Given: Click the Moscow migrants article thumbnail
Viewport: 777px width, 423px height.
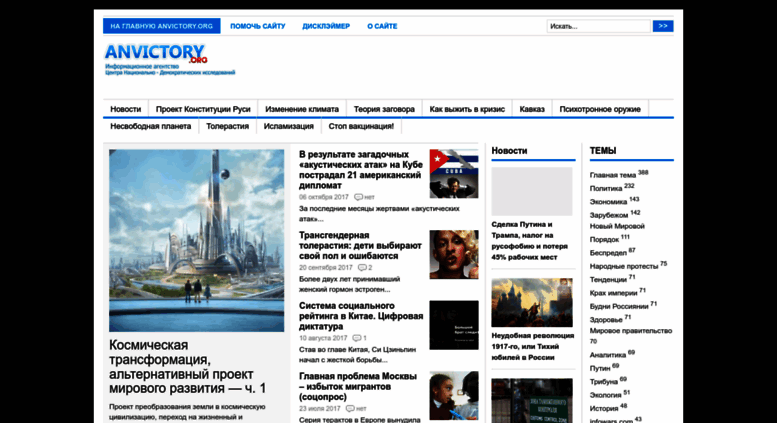Looking at the screenshot, I should [x=454, y=396].
